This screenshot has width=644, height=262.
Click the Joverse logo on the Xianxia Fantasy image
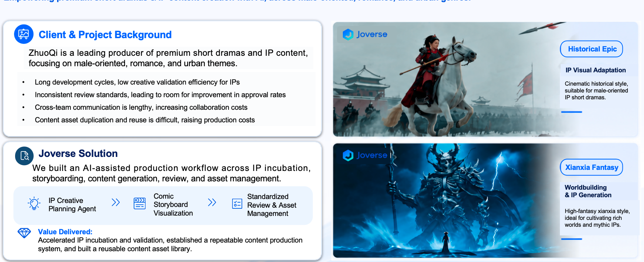pyautogui.click(x=365, y=155)
